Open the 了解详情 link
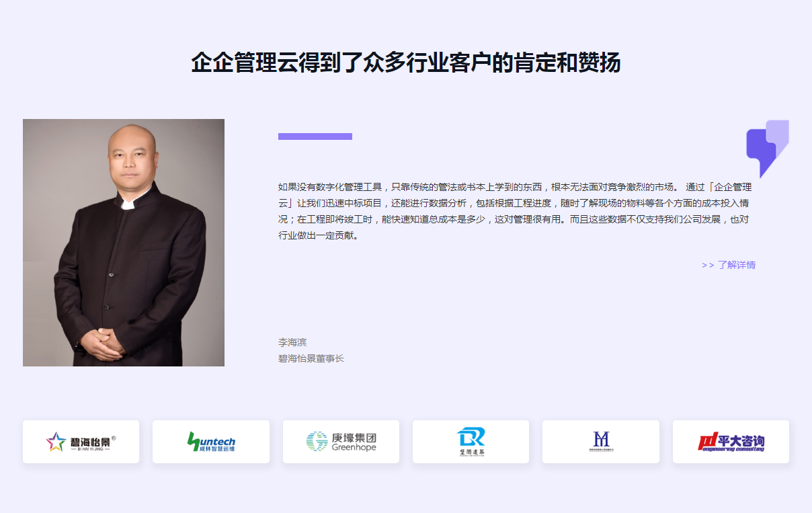Image resolution: width=812 pixels, height=513 pixels. pos(729,265)
